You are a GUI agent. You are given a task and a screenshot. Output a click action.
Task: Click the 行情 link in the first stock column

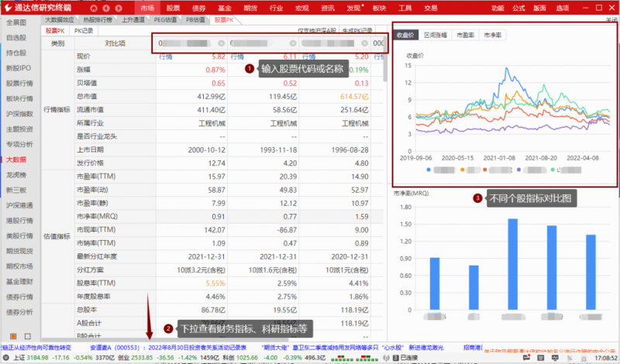166,57
